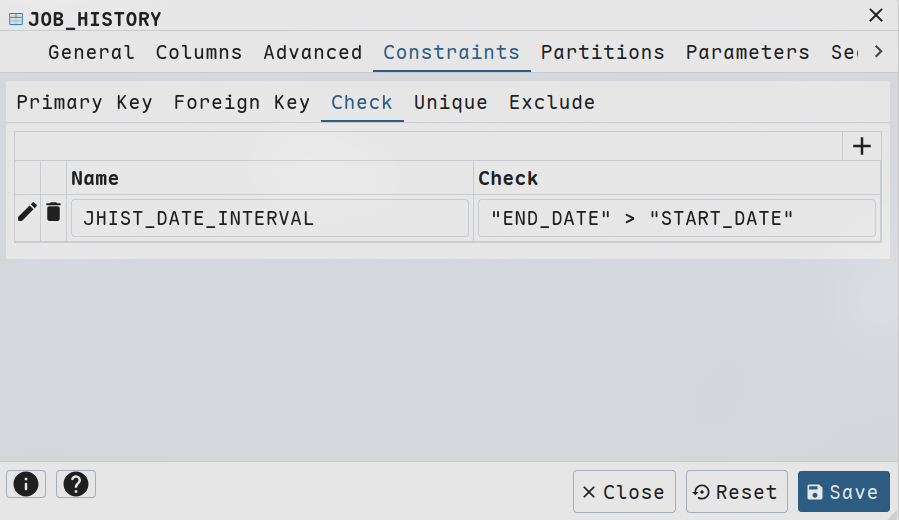Image resolution: width=899 pixels, height=520 pixels.
Task: Select the Unique constraints sub-tab
Action: point(450,102)
